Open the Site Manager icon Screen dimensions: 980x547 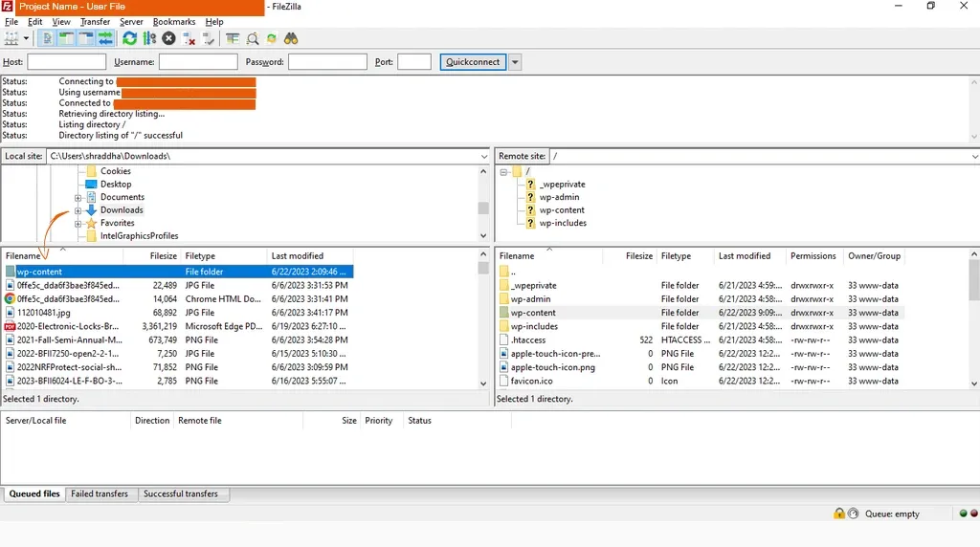(11, 38)
